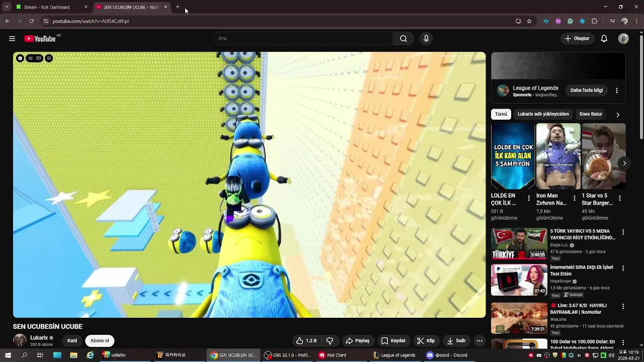Viewport: 644px width, 362px height.
Task: Select the SEN UCUBESİN UCUBE browser tab
Action: click(131, 7)
